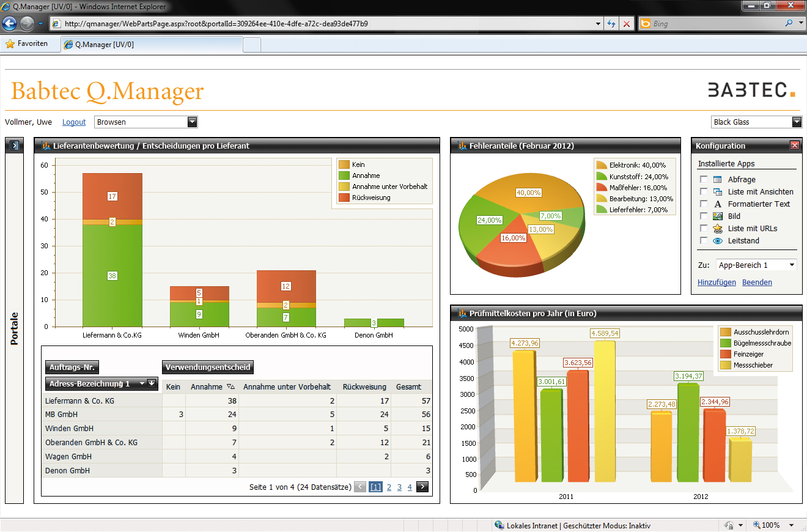Viewport: 807px width, 532px height.
Task: Select the Q.Manager [UV/0] browser tab
Action: click(x=152, y=45)
